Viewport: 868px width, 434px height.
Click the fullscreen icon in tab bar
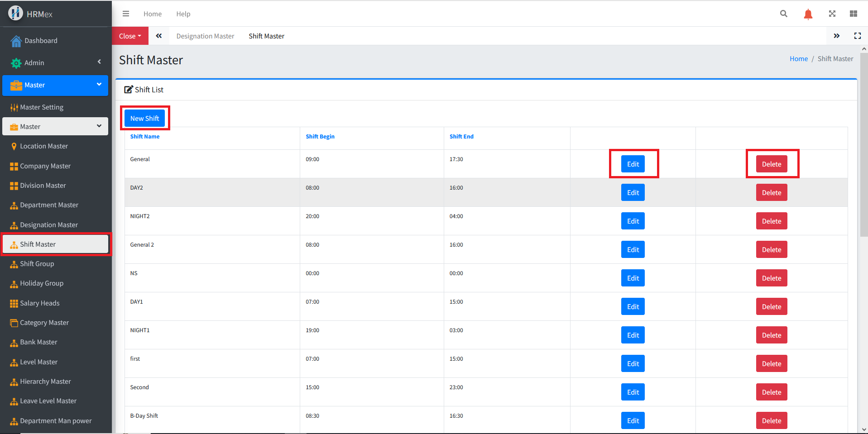(857, 36)
